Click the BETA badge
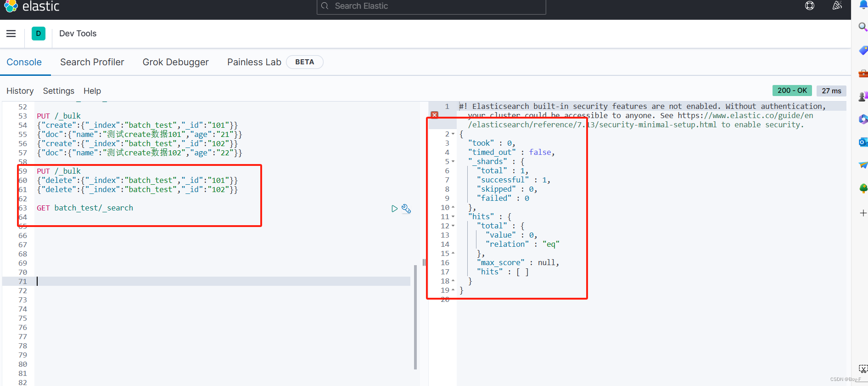The width and height of the screenshot is (868, 386). (x=305, y=62)
